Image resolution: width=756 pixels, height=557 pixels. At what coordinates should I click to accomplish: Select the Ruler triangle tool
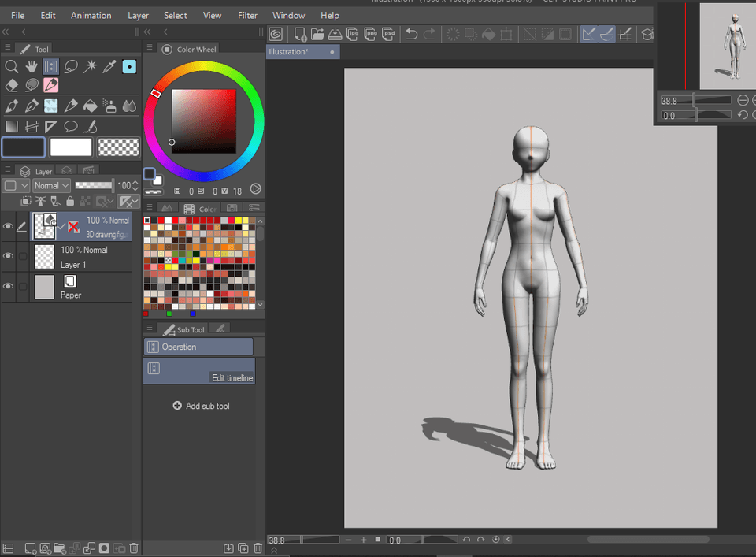coord(50,126)
